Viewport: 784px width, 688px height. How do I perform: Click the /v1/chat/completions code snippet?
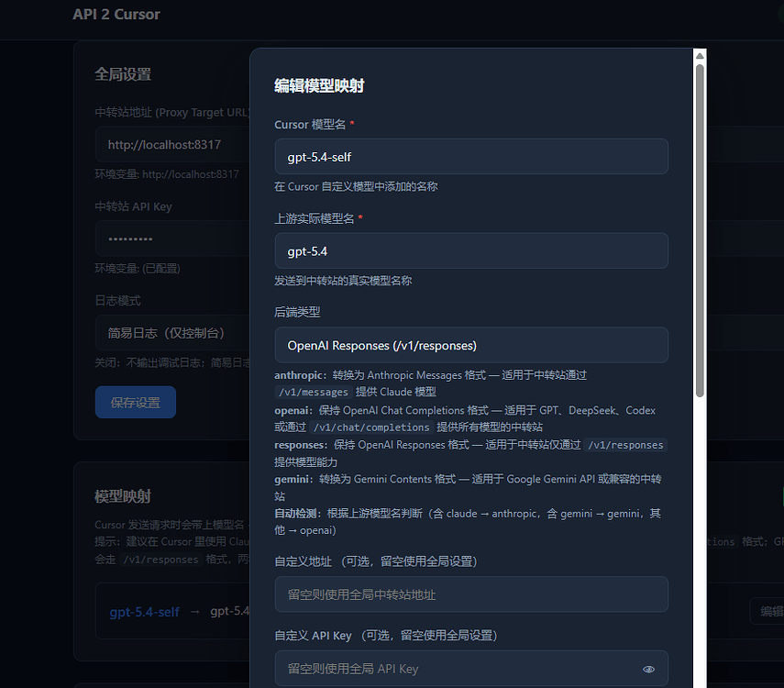pos(371,427)
